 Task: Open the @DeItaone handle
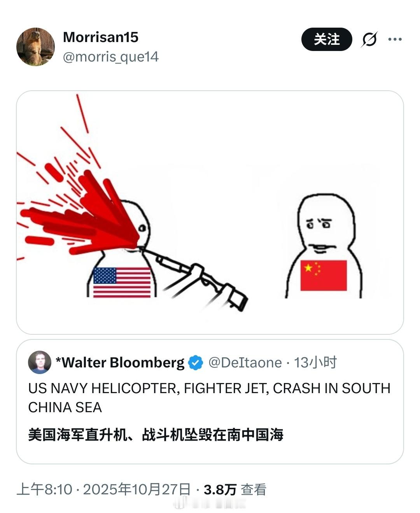point(245,363)
